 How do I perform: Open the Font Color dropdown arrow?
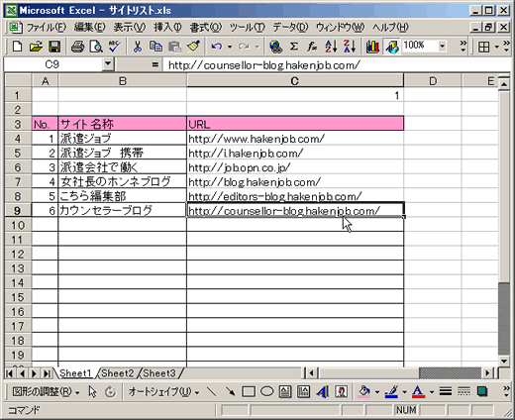pos(432,392)
